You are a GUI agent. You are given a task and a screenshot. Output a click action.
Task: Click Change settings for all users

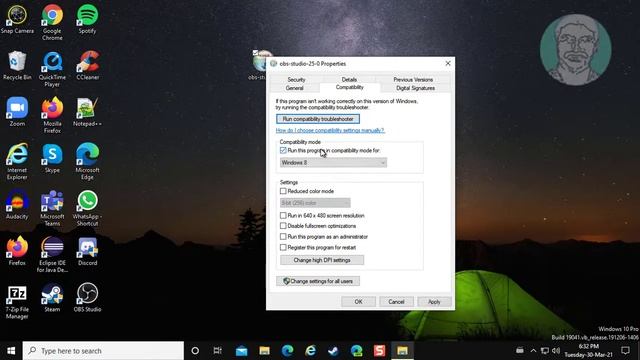pyautogui.click(x=318, y=281)
